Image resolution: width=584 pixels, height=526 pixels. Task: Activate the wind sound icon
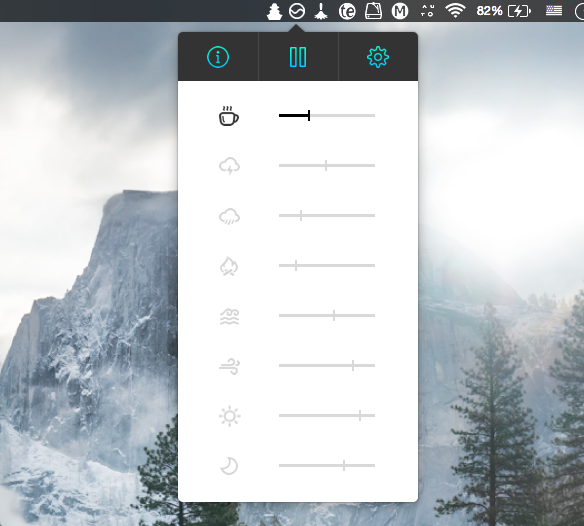229,366
